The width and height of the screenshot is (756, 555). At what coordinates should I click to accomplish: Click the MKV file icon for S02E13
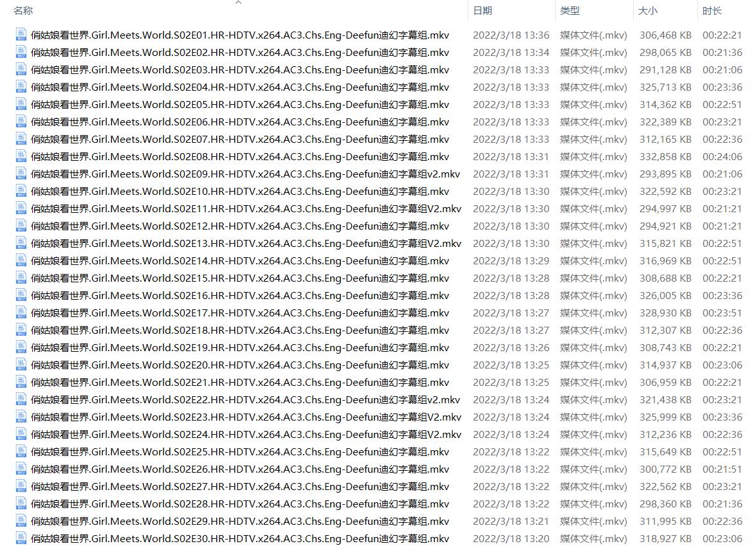pos(21,244)
